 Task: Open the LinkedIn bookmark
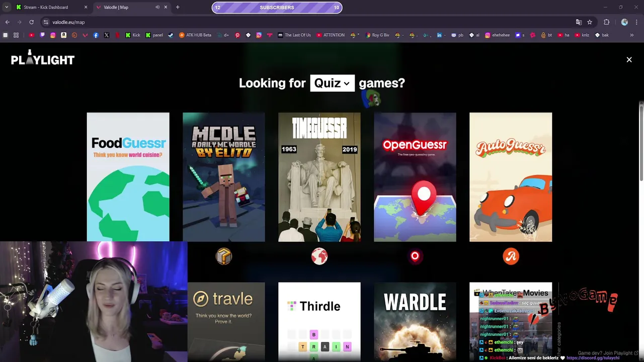click(x=441, y=35)
